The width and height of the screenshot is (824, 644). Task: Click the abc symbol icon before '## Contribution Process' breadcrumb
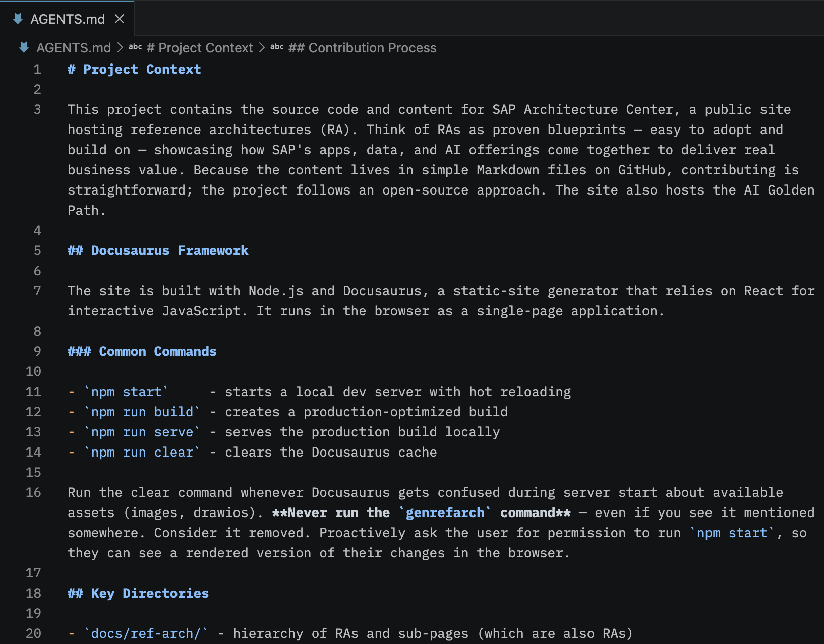click(x=277, y=47)
